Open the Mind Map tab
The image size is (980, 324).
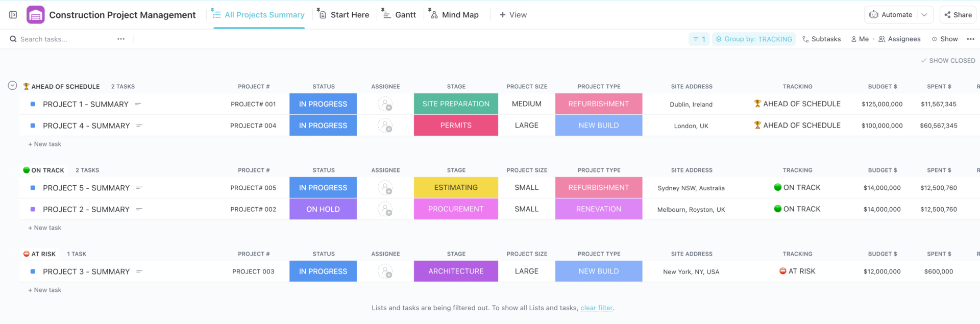click(454, 15)
